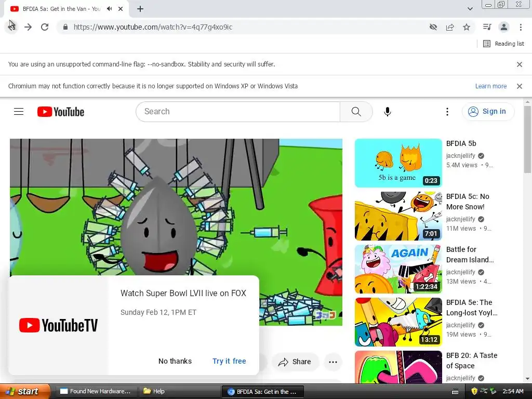Click into the YouTube Search field

(x=238, y=112)
